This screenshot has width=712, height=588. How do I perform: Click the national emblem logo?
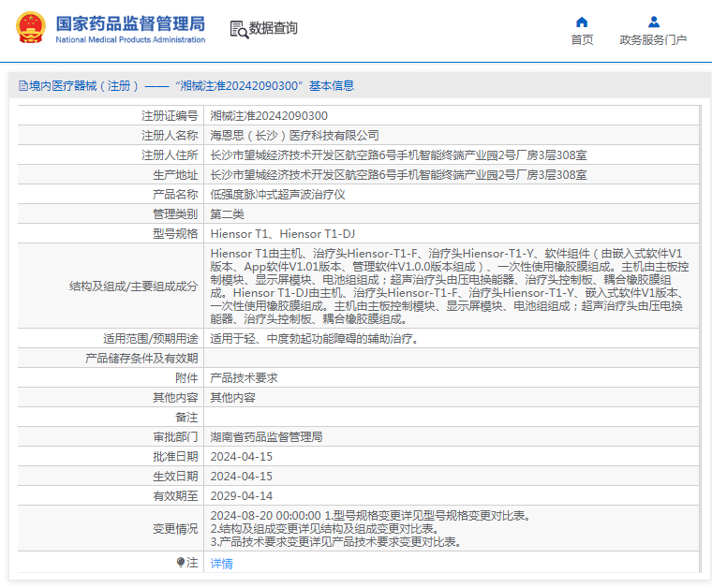tap(31, 28)
